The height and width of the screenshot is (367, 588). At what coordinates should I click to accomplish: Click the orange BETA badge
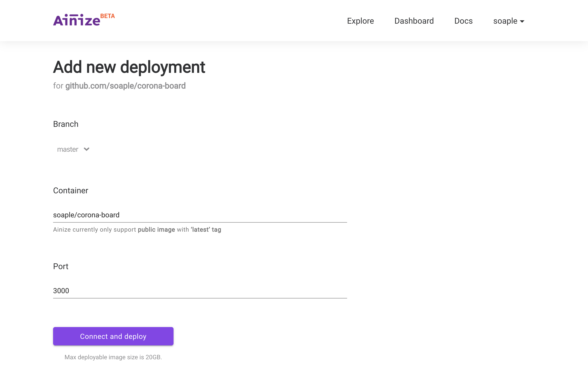pos(107,16)
